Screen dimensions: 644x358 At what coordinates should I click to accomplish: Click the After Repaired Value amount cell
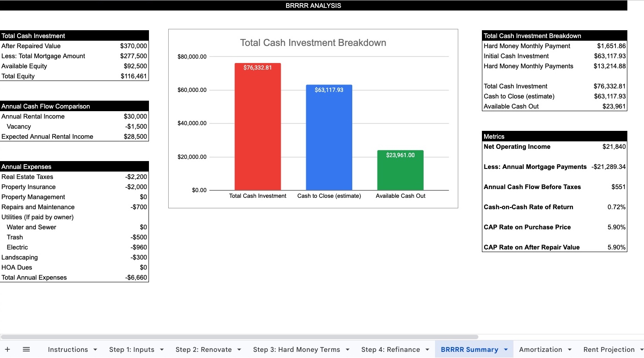(x=133, y=46)
